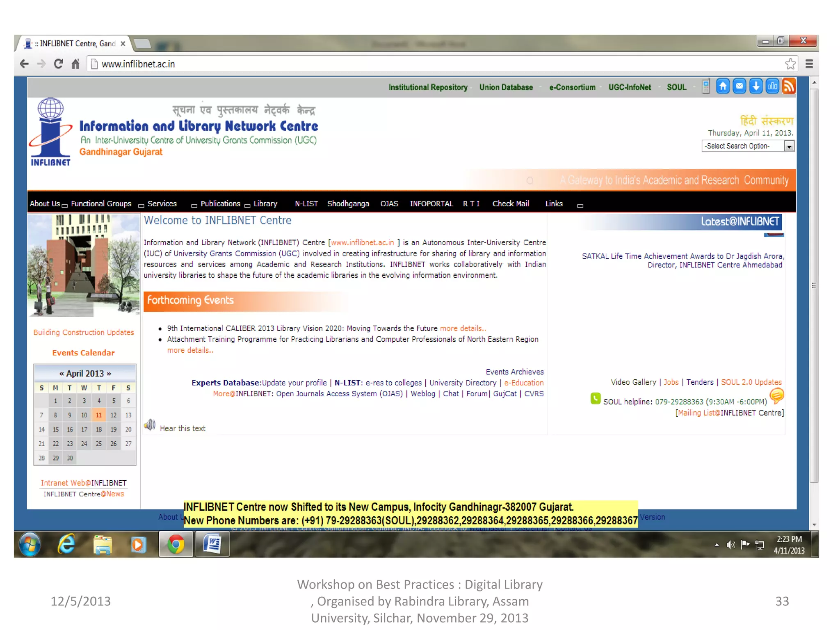Open Windows Explorer folder in taskbar
Image resolution: width=840 pixels, height=630 pixels.
[x=103, y=545]
